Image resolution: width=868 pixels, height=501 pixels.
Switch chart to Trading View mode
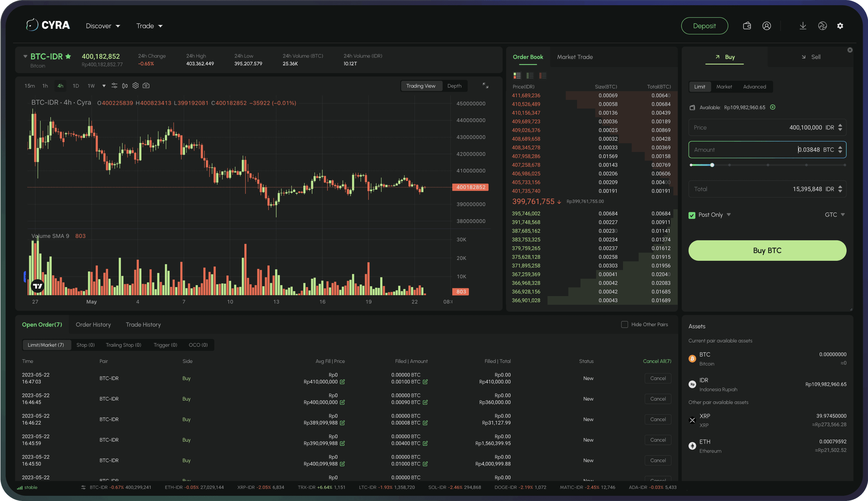421,86
